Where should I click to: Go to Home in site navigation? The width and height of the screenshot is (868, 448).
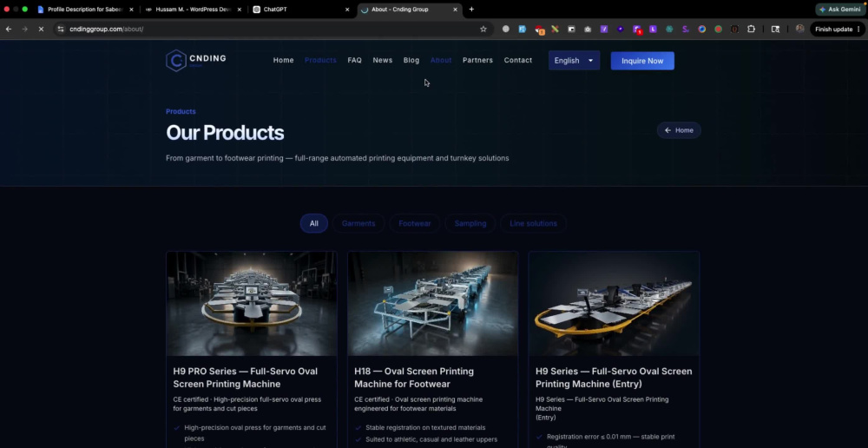(x=284, y=61)
